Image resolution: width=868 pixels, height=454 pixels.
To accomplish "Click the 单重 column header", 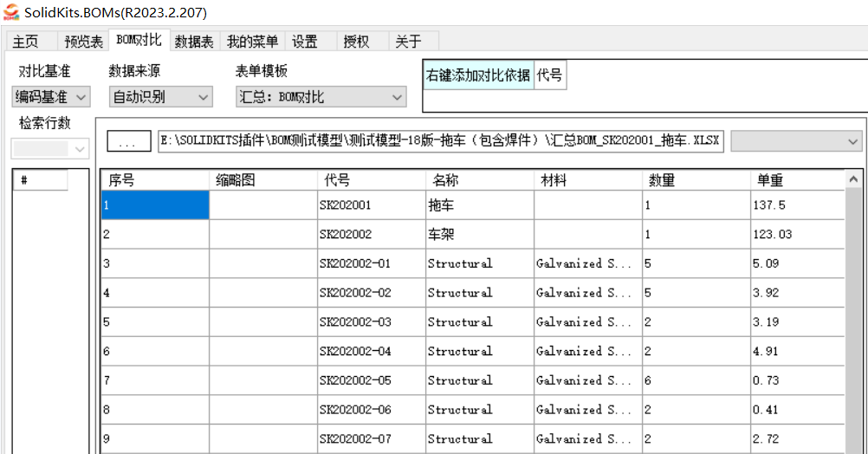I will (798, 180).
